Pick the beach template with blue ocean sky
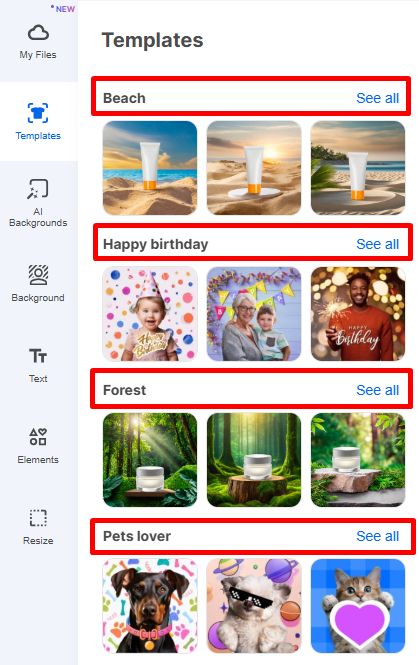The width and height of the screenshot is (419, 665). [x=150, y=168]
